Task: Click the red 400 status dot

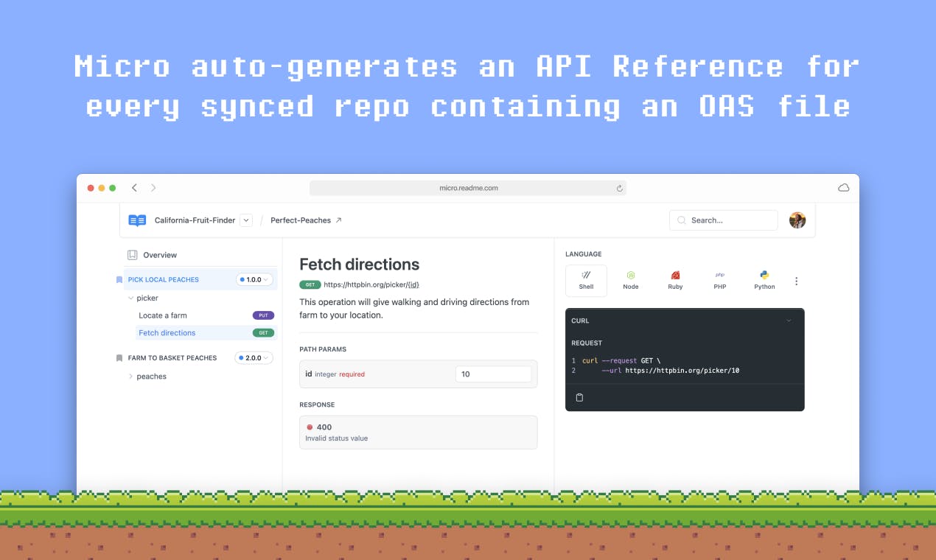Action: [310, 427]
